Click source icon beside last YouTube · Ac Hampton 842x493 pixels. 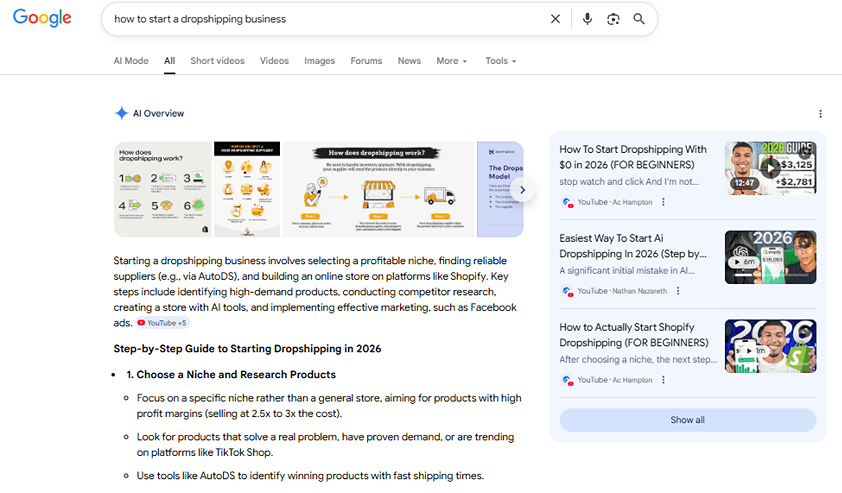[567, 380]
